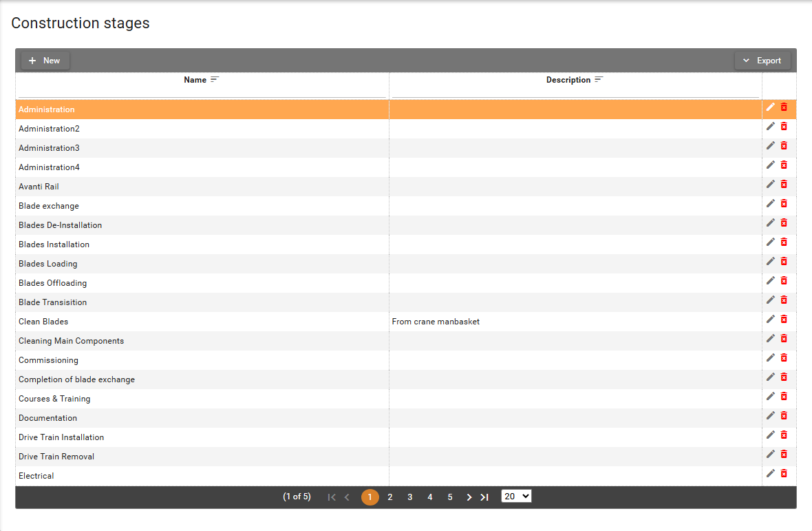
Task: Delete the Administration3 stage
Action: 784,145
